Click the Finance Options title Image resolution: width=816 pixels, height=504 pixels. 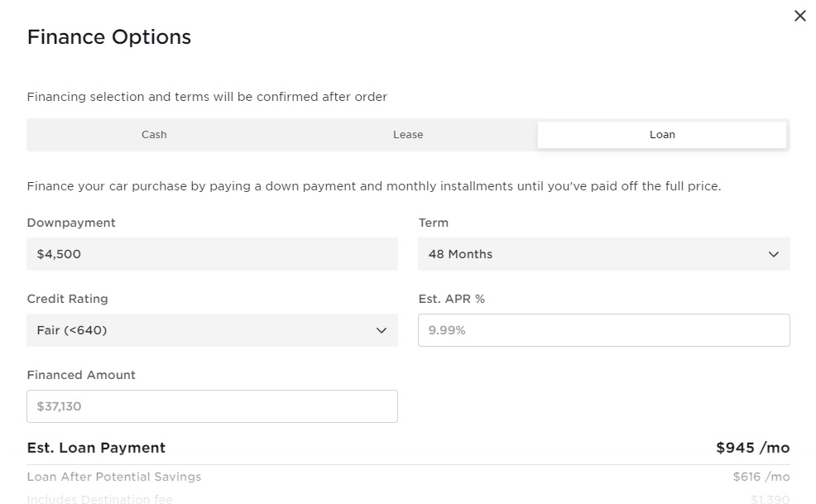pyautogui.click(x=109, y=37)
